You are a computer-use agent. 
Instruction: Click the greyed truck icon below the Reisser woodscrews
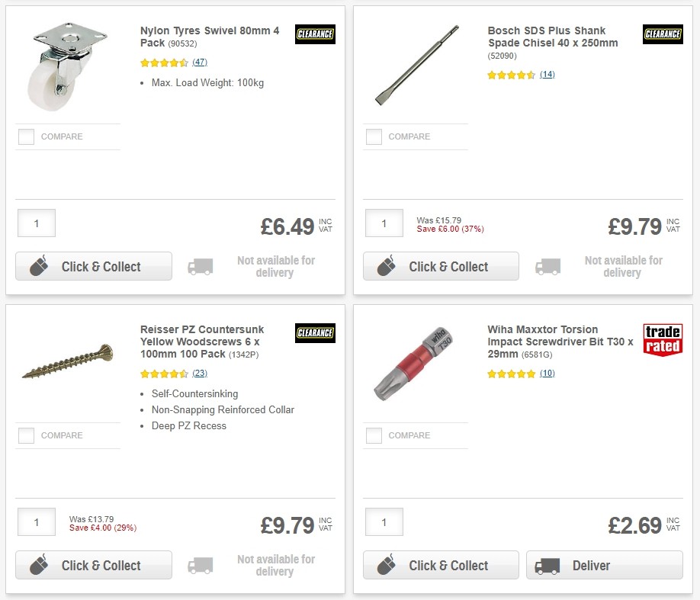point(201,565)
